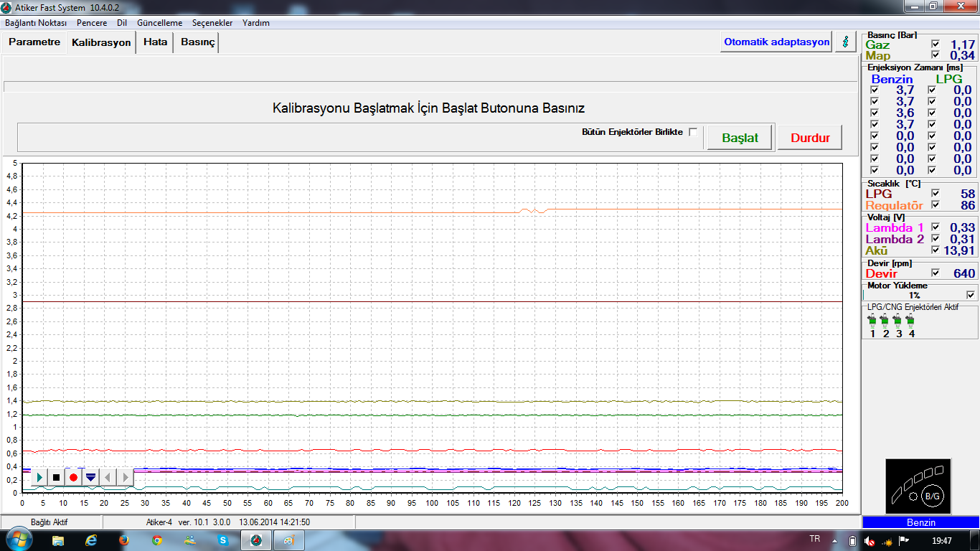Step graph forward with grey right arrow
980x551 pixels.
pos(125,477)
